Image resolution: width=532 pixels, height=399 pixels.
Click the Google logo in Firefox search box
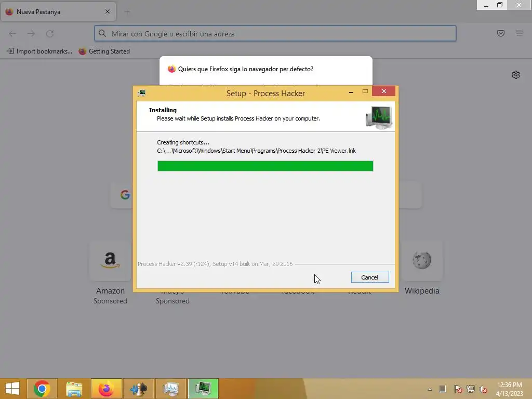(x=125, y=195)
